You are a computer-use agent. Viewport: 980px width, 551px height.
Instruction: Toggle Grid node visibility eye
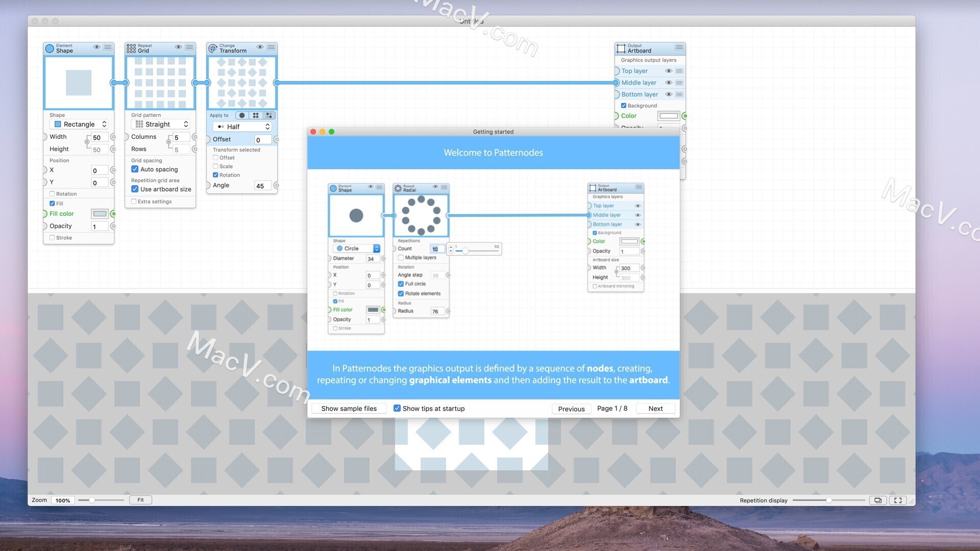pos(178,47)
